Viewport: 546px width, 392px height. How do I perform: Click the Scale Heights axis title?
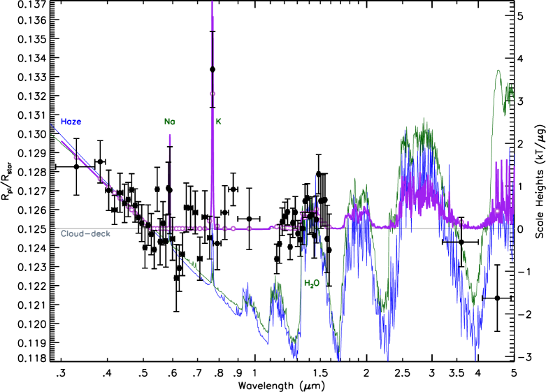click(540, 181)
